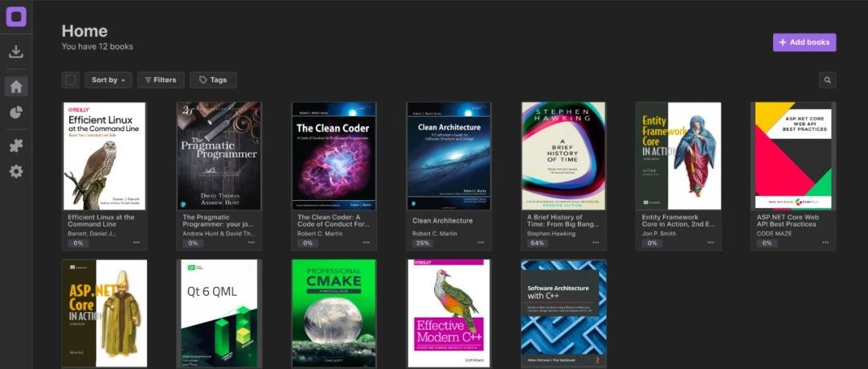Open the Qt 6 QML book cover
Screen dimensions: 868x369
(x=219, y=314)
